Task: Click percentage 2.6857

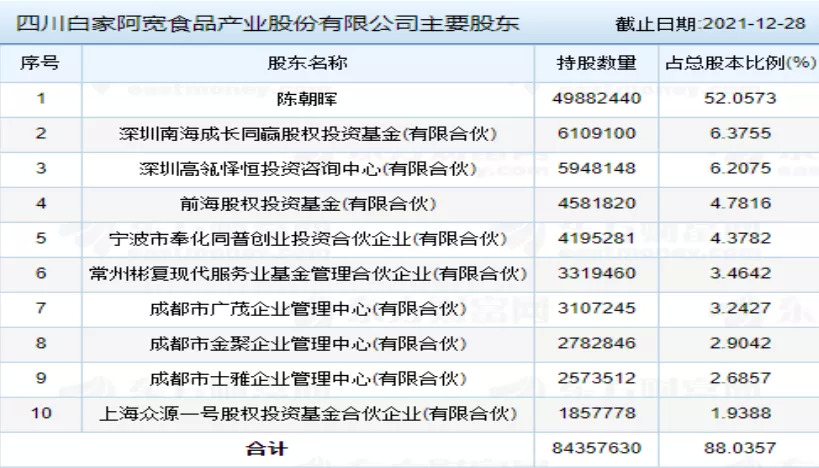Action: 740,378
